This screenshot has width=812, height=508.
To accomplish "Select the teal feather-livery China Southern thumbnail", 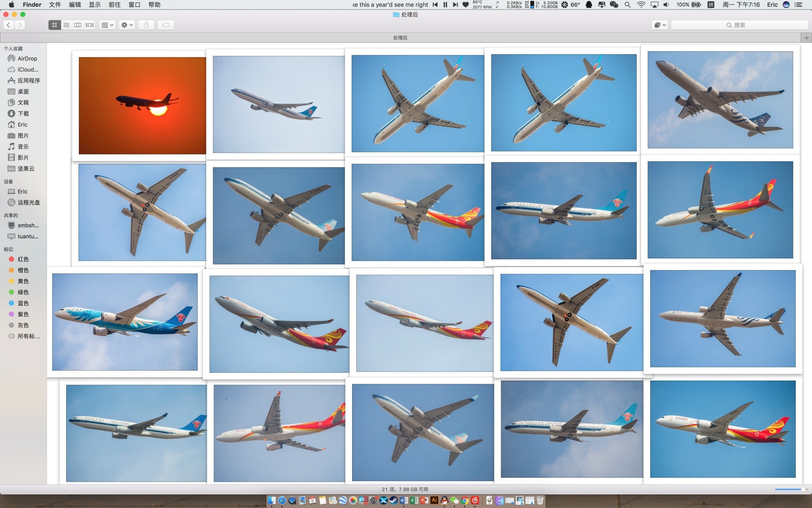I will tap(125, 322).
